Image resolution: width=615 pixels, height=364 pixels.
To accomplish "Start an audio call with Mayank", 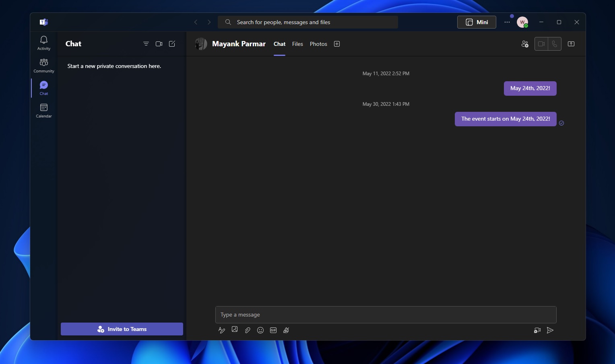I will 555,44.
